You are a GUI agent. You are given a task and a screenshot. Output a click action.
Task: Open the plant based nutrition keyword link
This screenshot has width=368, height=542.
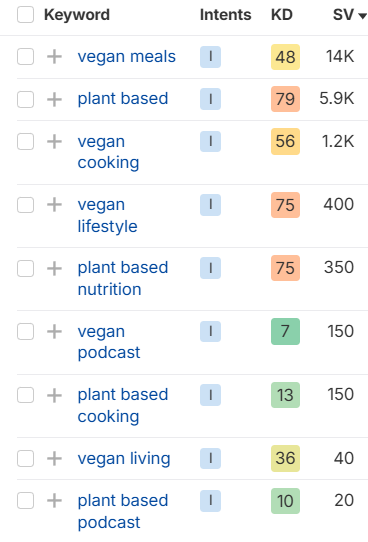point(123,278)
